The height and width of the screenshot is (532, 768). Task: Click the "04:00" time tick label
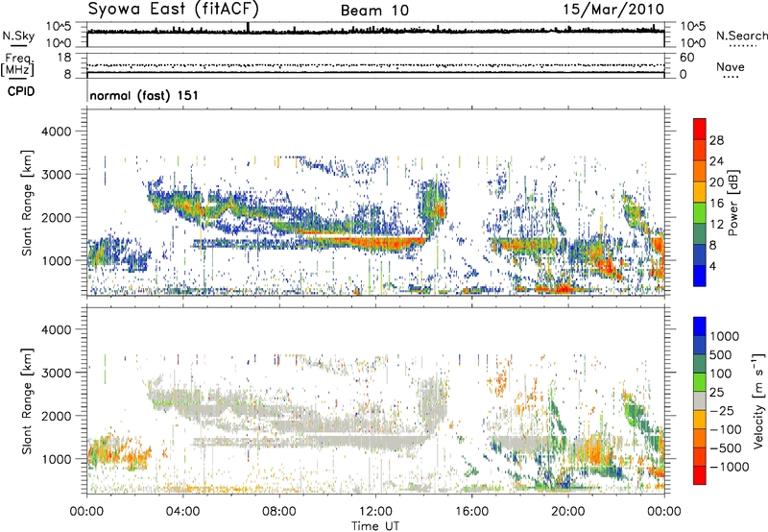pyautogui.click(x=182, y=512)
